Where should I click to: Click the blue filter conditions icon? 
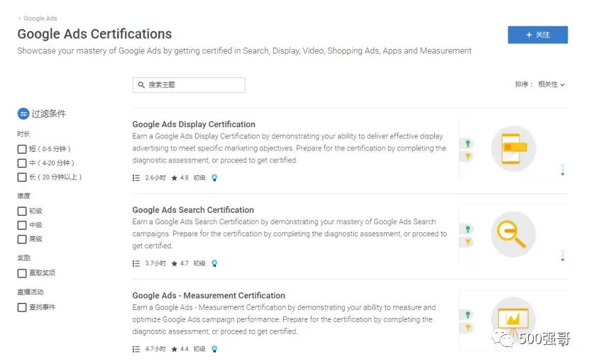pyautogui.click(x=23, y=114)
